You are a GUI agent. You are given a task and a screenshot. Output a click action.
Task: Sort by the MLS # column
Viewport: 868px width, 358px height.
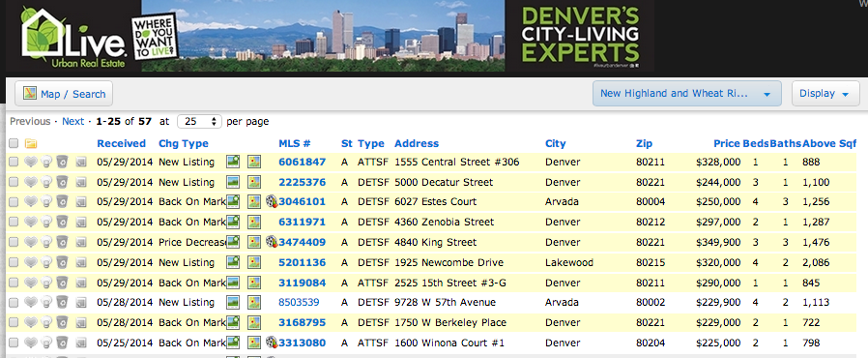pos(295,143)
